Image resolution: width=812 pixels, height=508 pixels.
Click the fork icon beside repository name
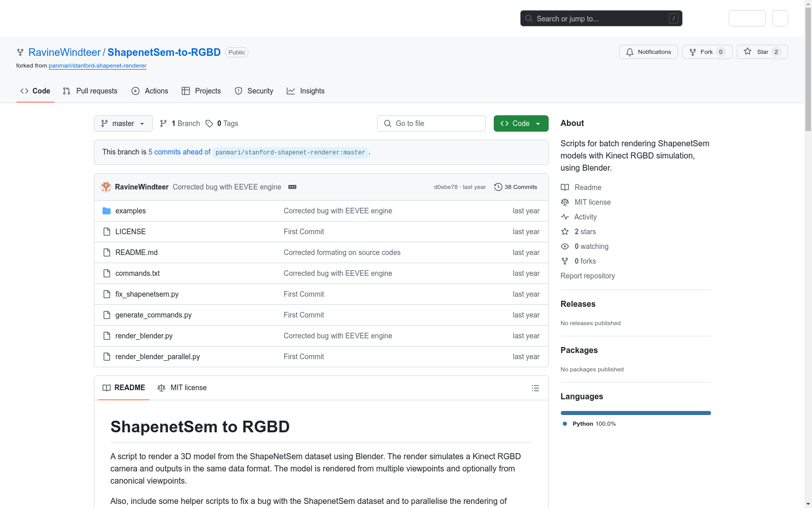pyautogui.click(x=20, y=52)
